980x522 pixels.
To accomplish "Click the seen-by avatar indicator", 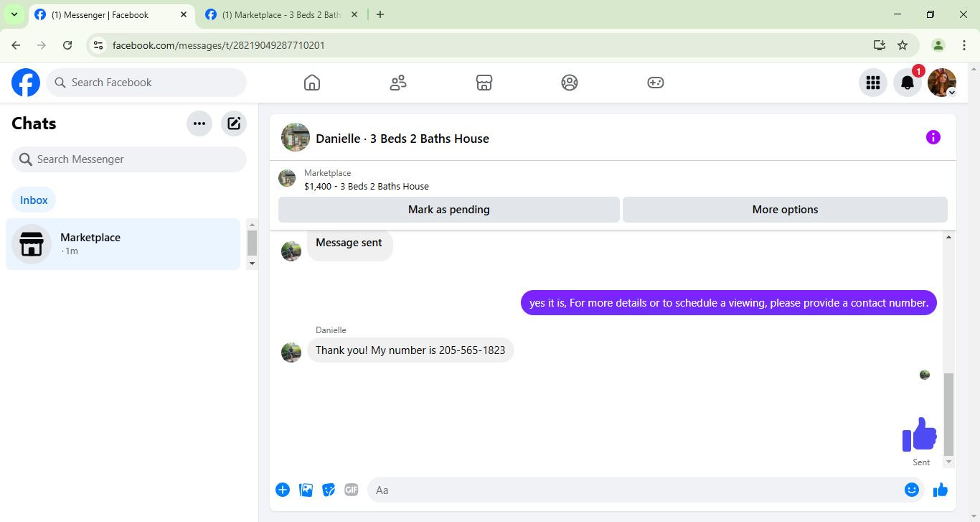I will 925,375.
